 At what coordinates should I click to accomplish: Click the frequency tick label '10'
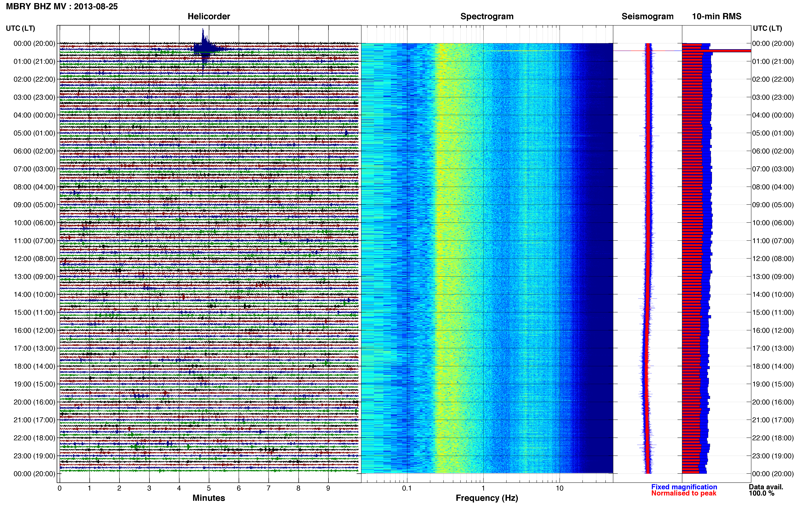(559, 488)
